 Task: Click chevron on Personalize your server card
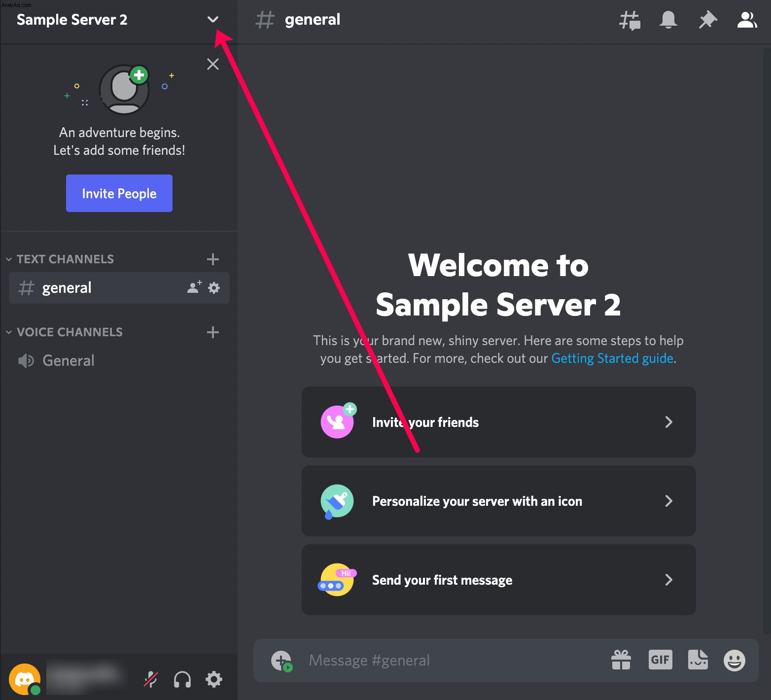tap(669, 501)
